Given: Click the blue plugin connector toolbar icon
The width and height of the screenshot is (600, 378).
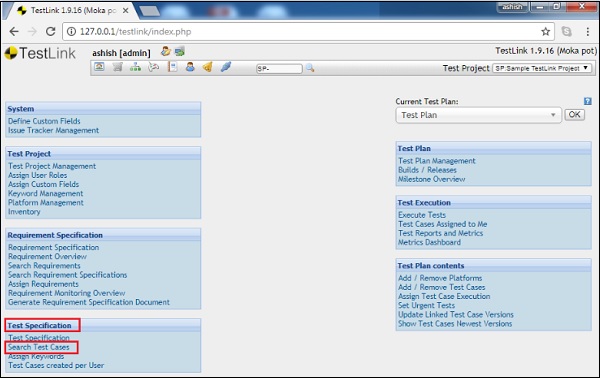Looking at the screenshot, I should point(226,67).
